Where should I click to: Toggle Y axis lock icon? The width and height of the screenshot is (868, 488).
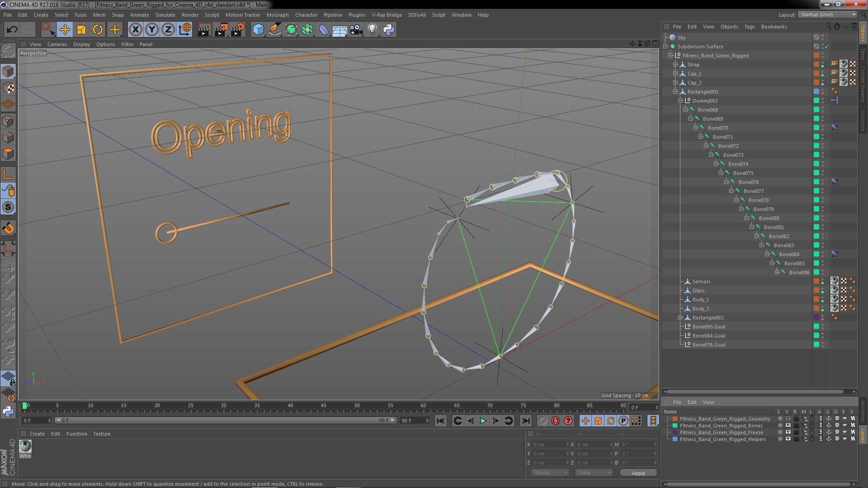(x=152, y=30)
